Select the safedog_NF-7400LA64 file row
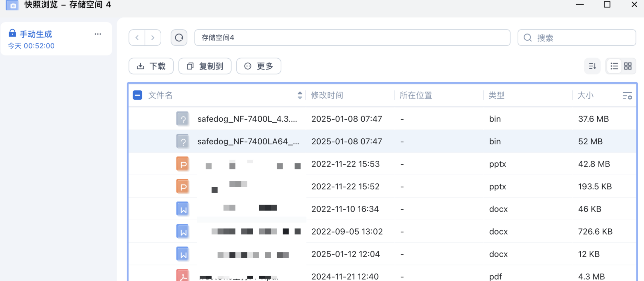This screenshot has height=281, width=644. 248,141
